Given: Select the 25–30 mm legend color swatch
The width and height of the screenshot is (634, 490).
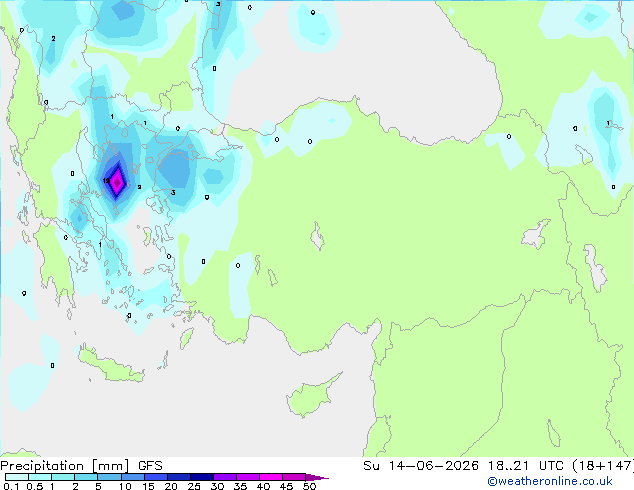Looking at the screenshot, I should click(201, 477).
